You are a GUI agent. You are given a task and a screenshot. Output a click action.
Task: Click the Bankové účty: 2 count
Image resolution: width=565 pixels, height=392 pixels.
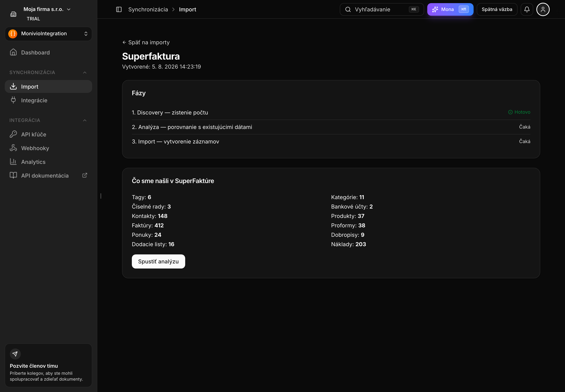click(352, 207)
